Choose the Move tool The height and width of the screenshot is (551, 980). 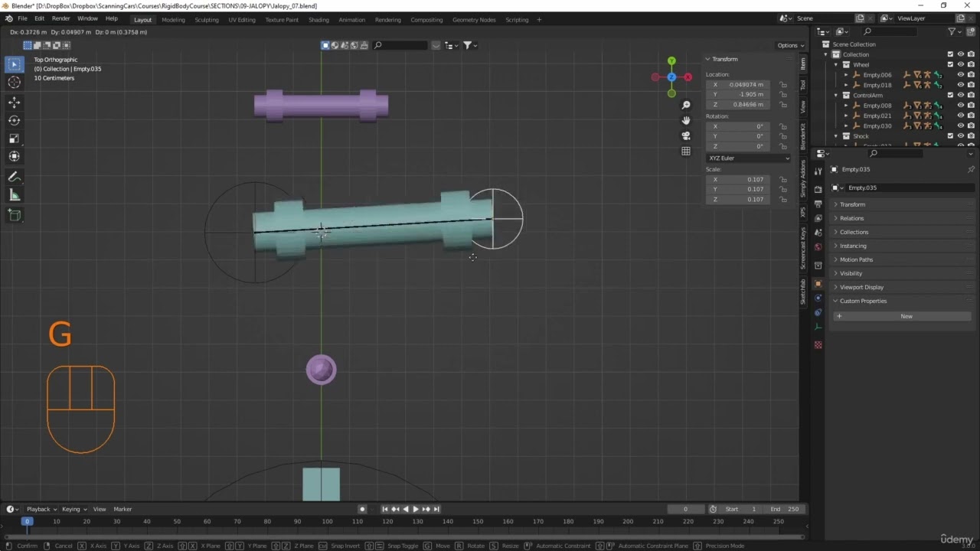[x=14, y=102]
